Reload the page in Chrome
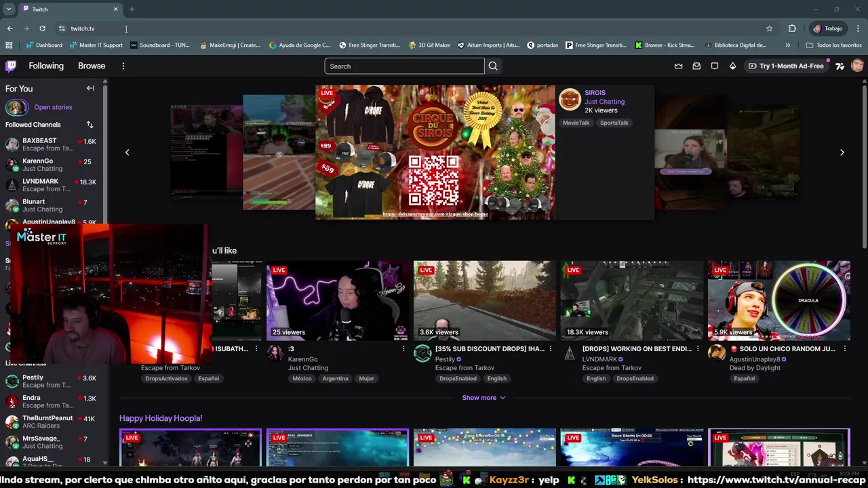The image size is (868, 488). click(42, 28)
